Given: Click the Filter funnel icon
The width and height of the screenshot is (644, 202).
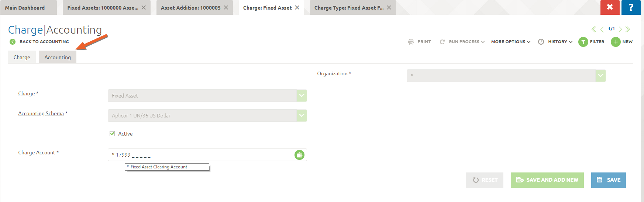Looking at the screenshot, I should 583,42.
